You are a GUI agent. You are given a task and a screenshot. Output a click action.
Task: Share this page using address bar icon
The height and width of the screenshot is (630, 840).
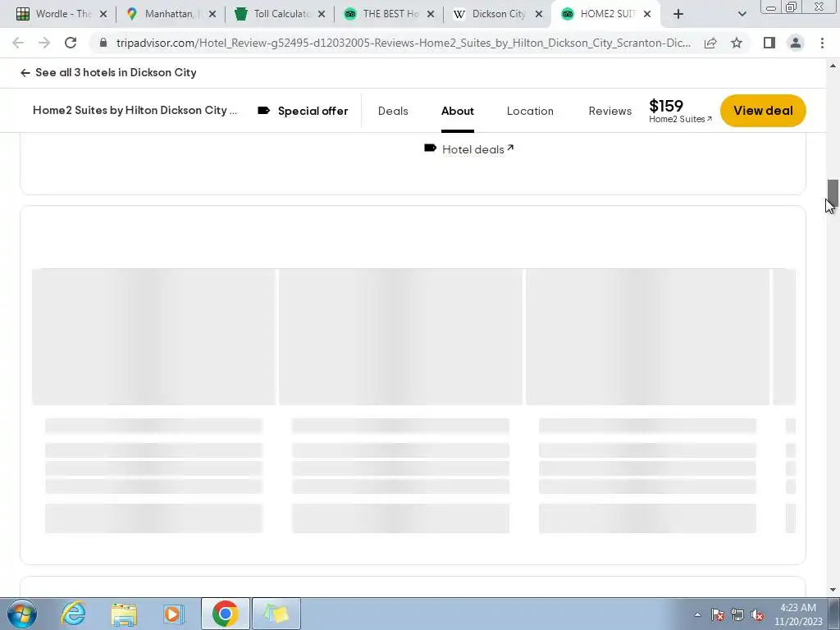[x=710, y=43]
